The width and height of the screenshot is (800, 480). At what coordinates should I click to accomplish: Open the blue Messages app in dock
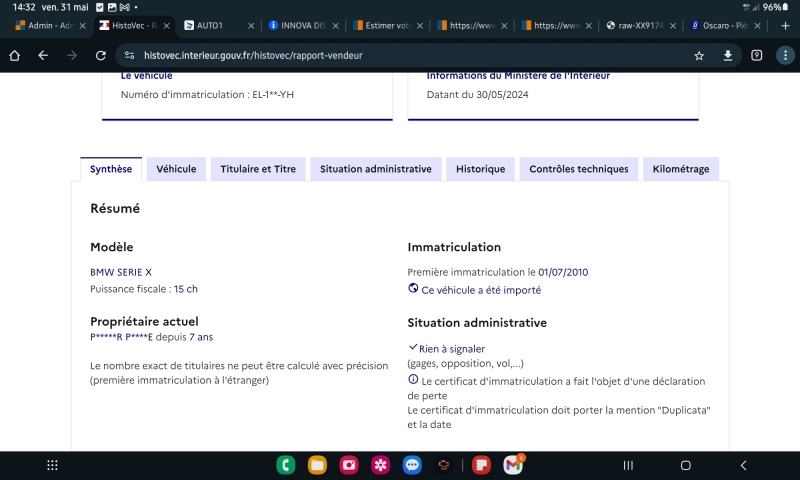point(412,465)
